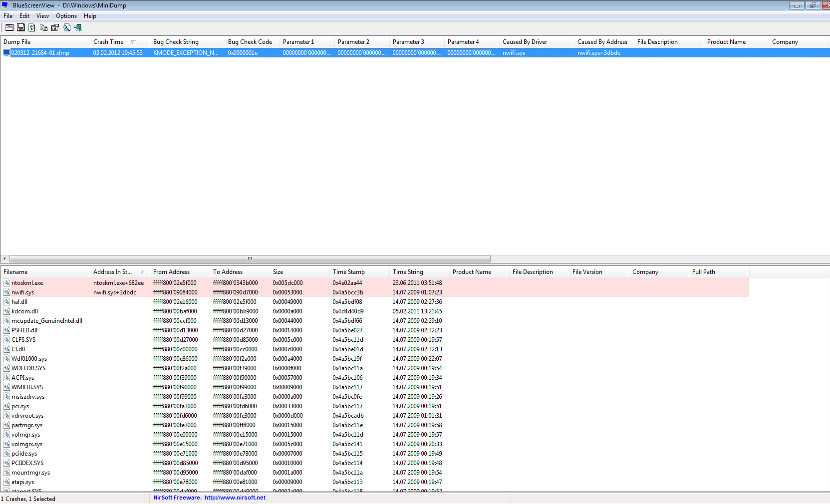Select the PCIIDEX.SYS row

click(x=374, y=463)
